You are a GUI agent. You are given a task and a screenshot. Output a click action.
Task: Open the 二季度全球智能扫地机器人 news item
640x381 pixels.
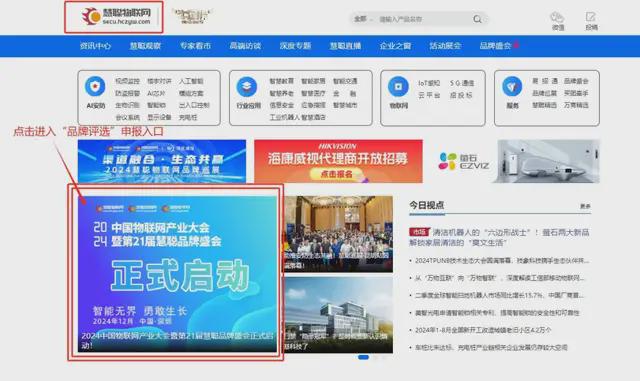[x=499, y=295]
